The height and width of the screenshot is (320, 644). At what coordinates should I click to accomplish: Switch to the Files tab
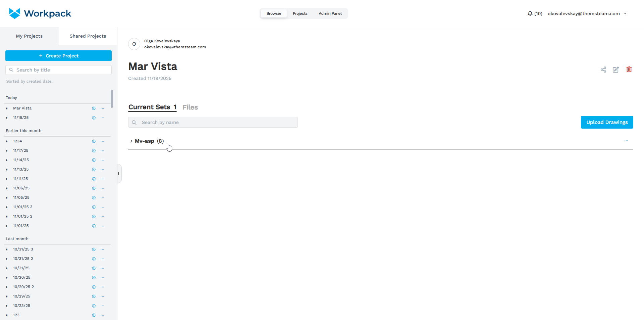190,107
